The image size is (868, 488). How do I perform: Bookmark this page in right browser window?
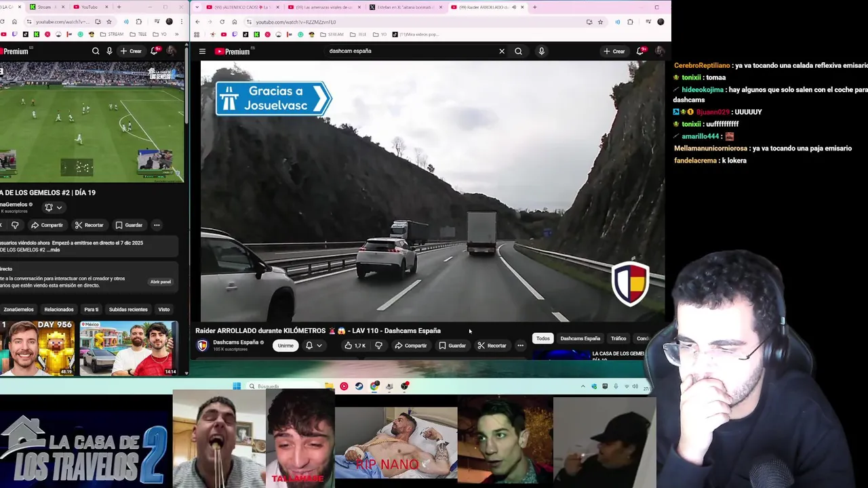(600, 22)
